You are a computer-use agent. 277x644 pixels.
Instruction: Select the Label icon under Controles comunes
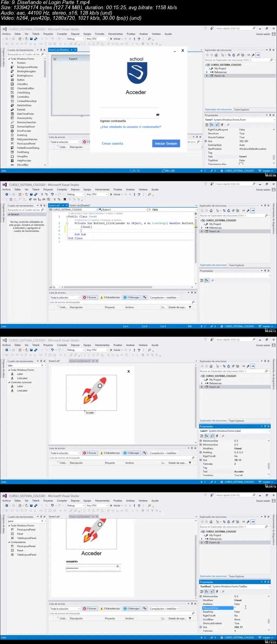(x=12, y=386)
